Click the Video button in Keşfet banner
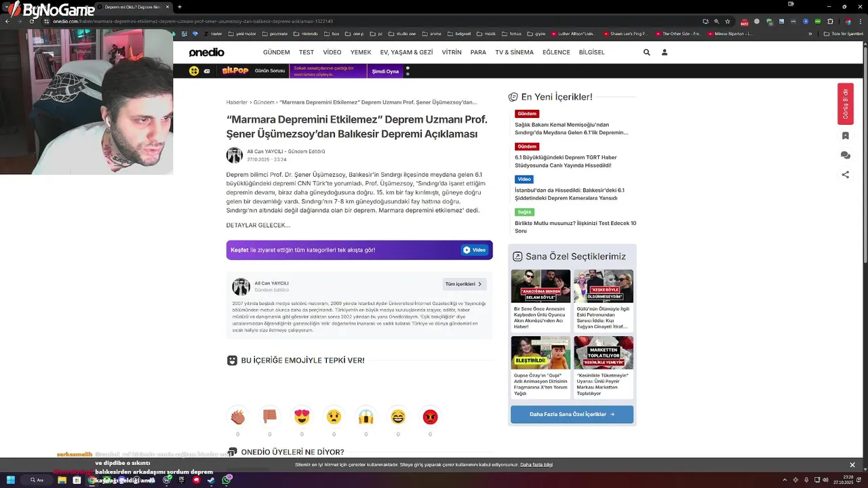This screenshot has height=488, width=868. [475, 250]
